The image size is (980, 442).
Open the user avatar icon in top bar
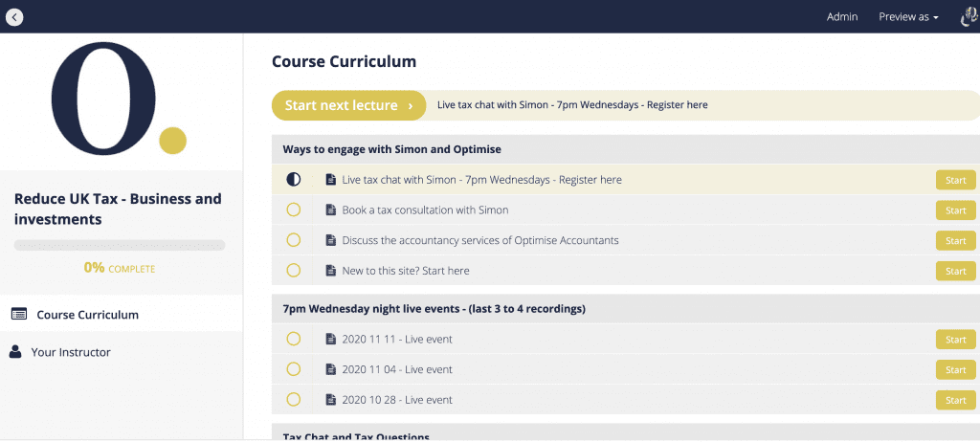(x=969, y=17)
